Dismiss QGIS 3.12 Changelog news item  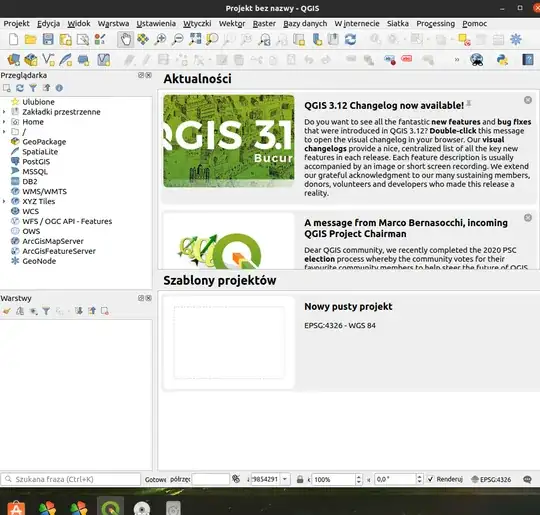pyautogui.click(x=528, y=100)
